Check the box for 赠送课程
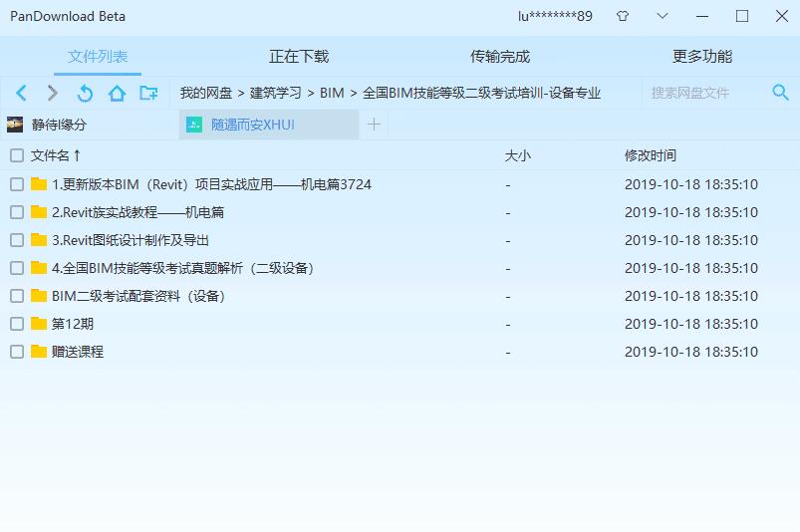800x532 pixels. pyautogui.click(x=17, y=352)
